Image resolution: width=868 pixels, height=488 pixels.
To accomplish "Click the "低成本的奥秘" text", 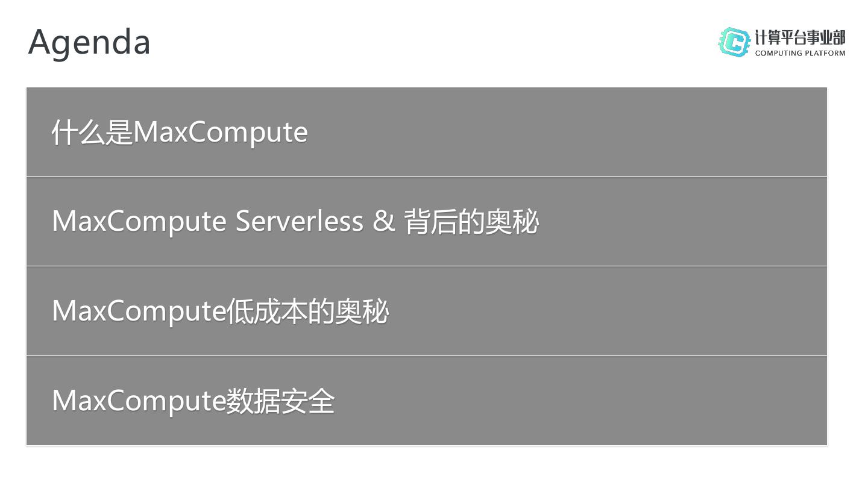I will tap(307, 311).
